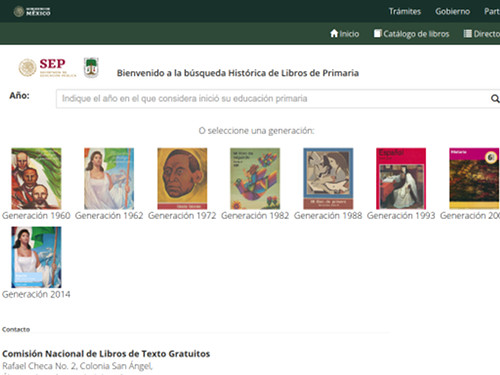Select the Generación 1993 Español cover

[x=401, y=179]
